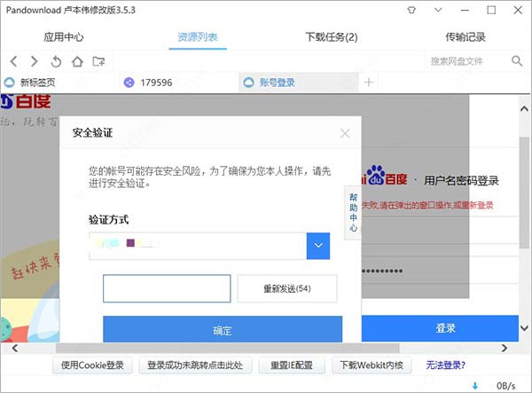This screenshot has height=393, width=532.
Task: Refresh the current page
Action: (56, 61)
